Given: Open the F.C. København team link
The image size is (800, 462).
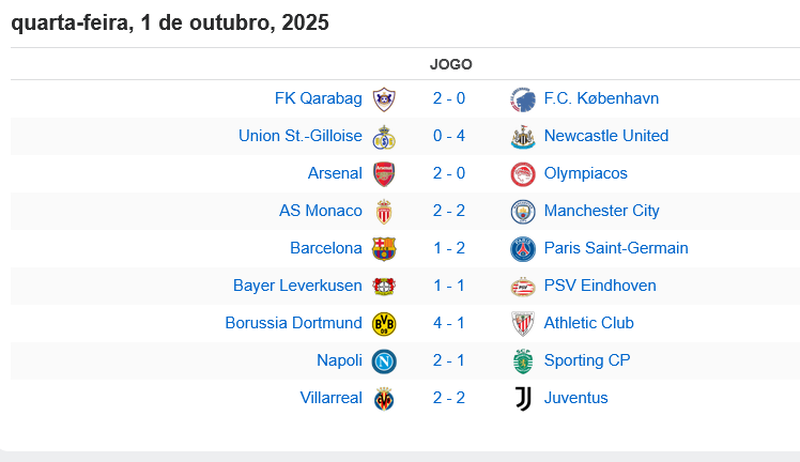Looking at the screenshot, I should coord(601,98).
